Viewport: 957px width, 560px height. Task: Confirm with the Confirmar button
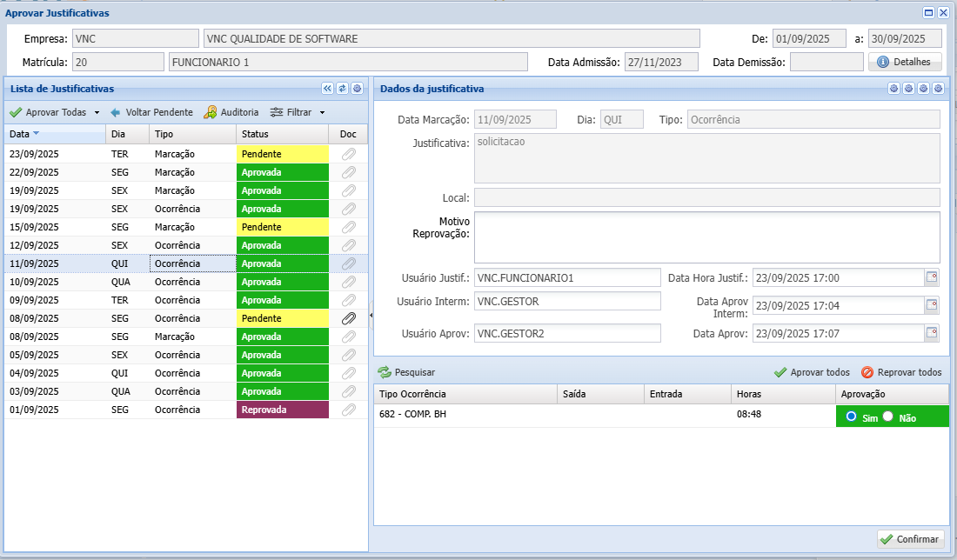[911, 539]
